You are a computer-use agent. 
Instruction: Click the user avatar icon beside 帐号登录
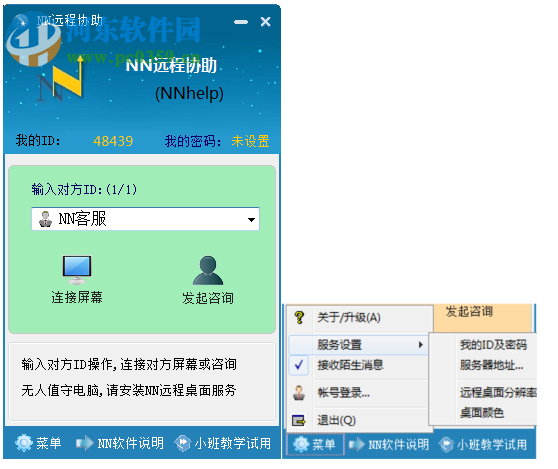[299, 392]
